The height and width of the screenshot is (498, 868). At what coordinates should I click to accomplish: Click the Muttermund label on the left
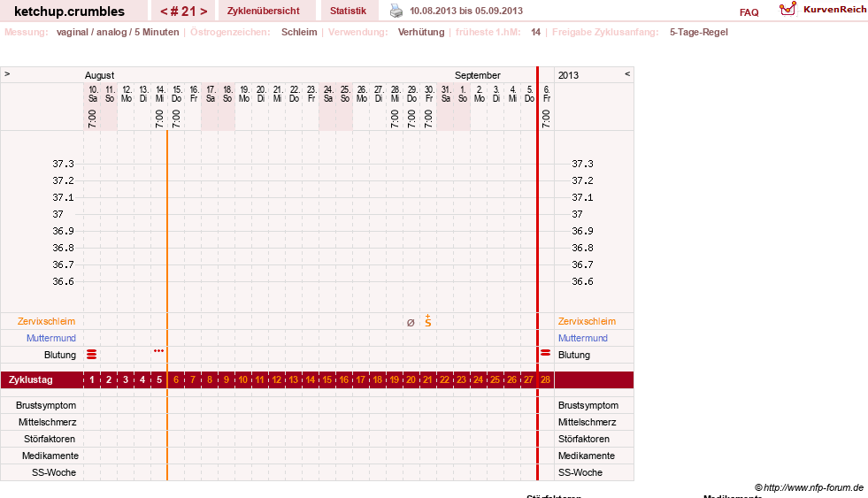coord(51,338)
